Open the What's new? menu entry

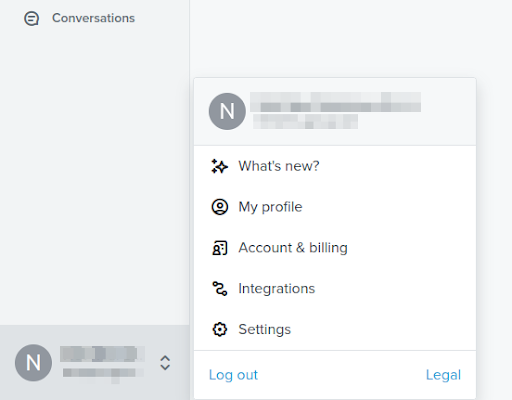click(335, 166)
